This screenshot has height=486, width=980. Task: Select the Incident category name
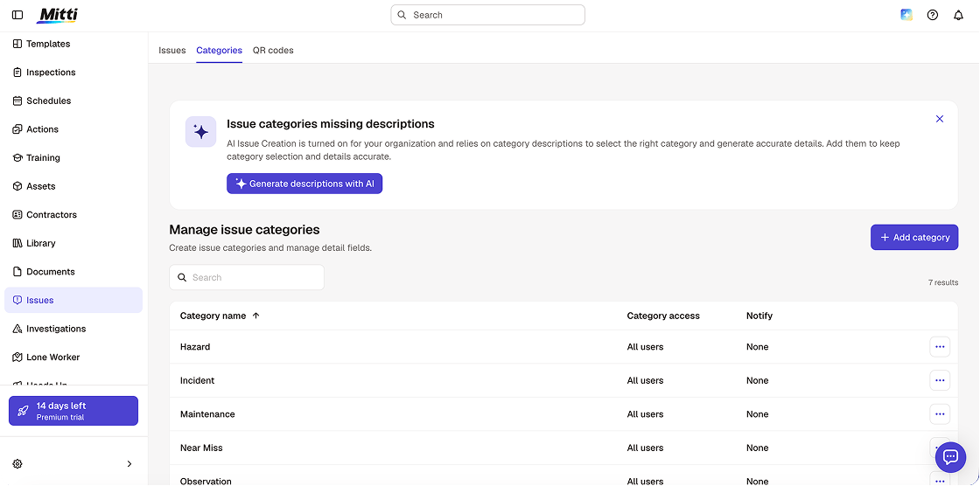[197, 380]
